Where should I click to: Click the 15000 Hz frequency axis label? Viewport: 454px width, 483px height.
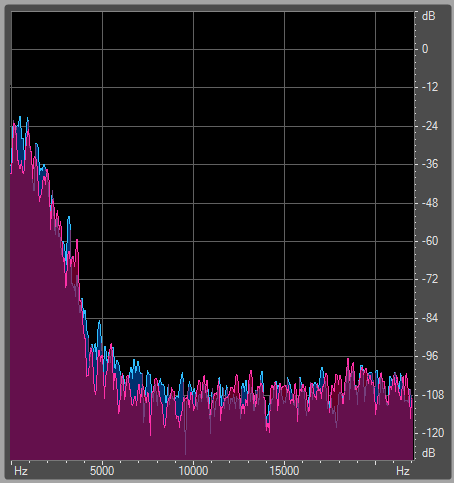click(x=284, y=471)
